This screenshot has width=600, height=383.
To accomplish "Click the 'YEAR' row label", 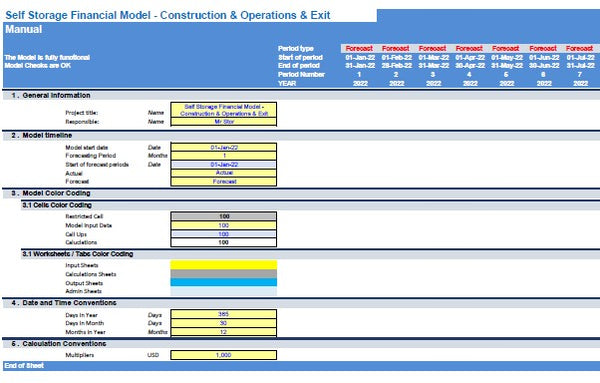I will click(287, 83).
